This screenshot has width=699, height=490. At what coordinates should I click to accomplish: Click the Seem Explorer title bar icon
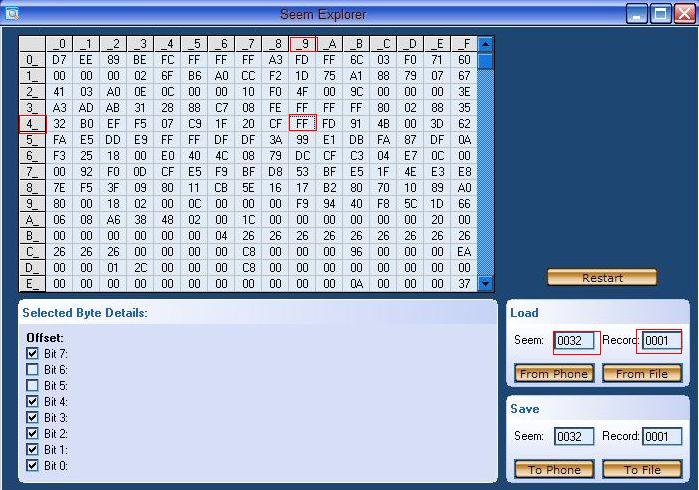tap(12, 14)
